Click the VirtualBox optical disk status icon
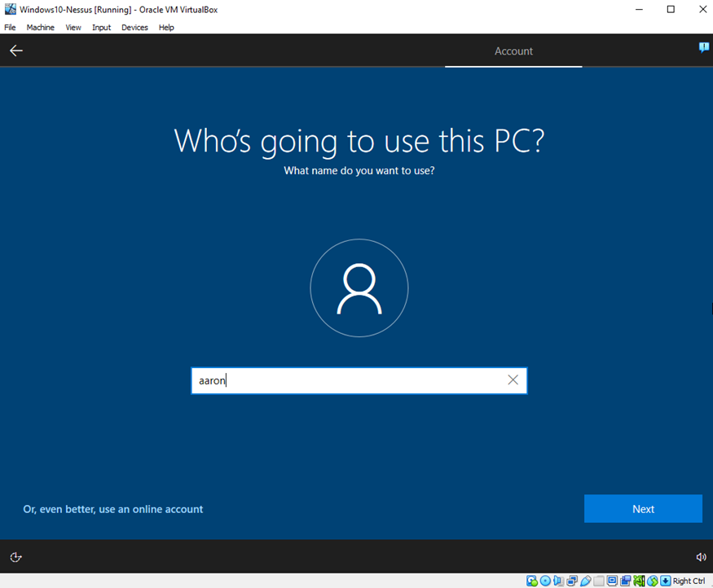713x588 pixels. pyautogui.click(x=545, y=581)
